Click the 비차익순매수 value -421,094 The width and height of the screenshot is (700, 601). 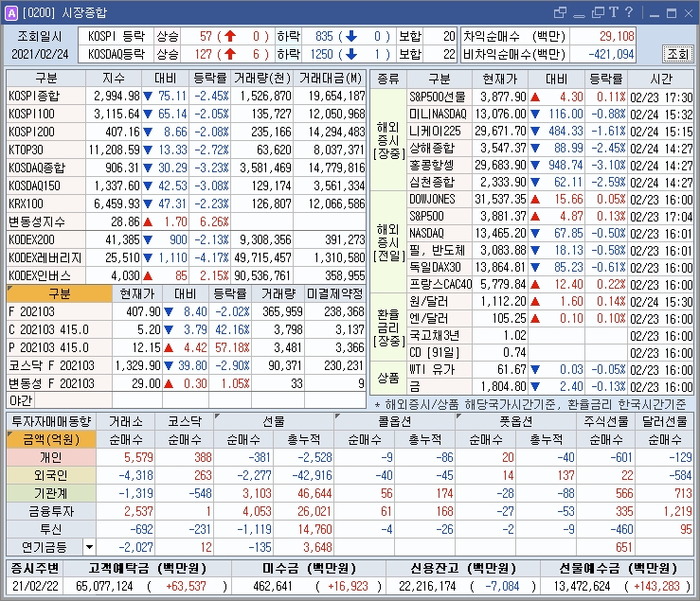pyautogui.click(x=611, y=54)
